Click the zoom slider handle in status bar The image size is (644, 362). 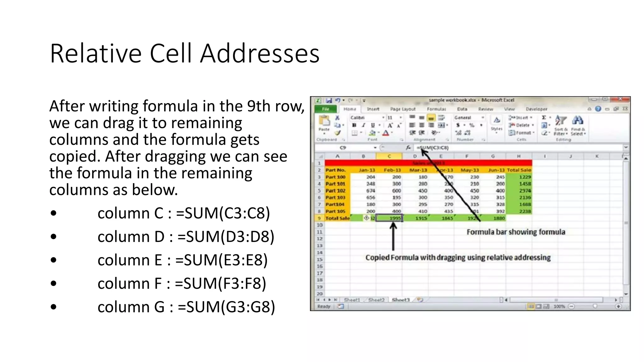595,306
